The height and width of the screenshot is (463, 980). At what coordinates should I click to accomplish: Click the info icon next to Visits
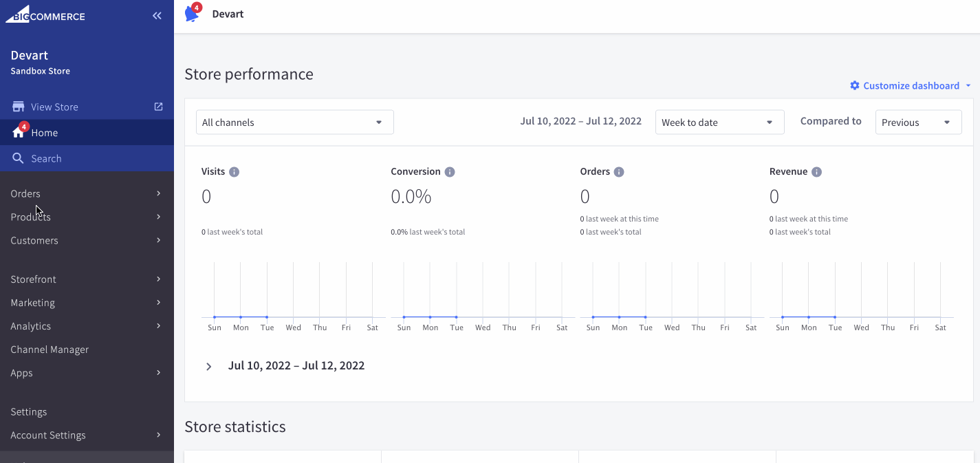point(234,172)
